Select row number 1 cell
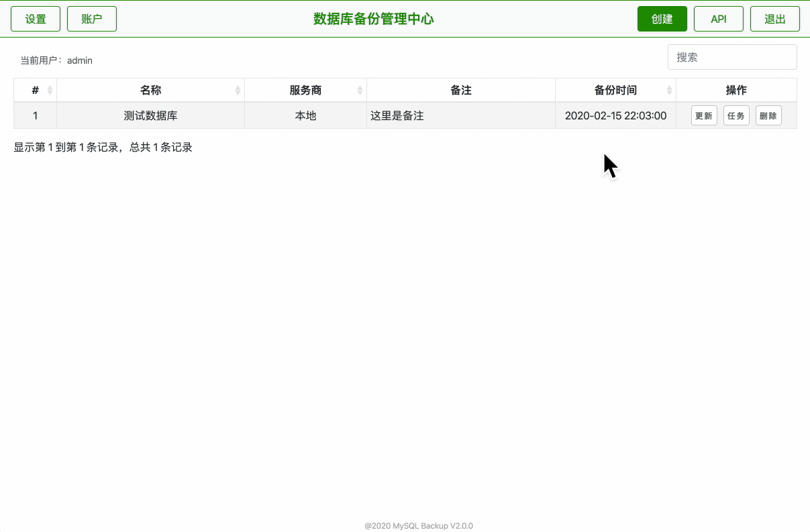810x532 pixels. tap(36, 115)
